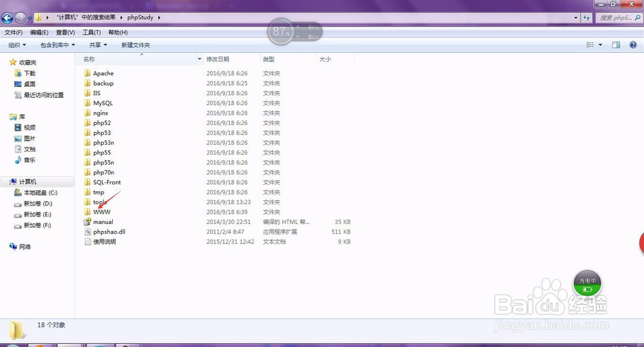Select the nginx folder icon
Screen dimensions: 644x347
click(x=88, y=113)
